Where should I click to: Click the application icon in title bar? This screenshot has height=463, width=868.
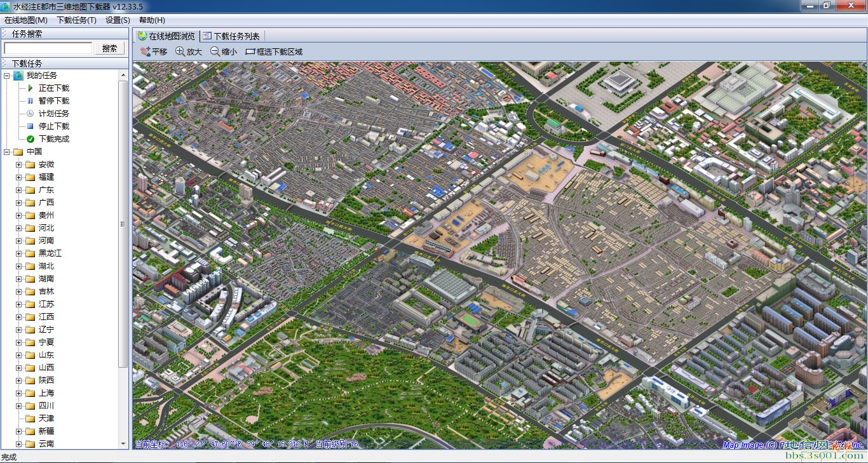6,6
